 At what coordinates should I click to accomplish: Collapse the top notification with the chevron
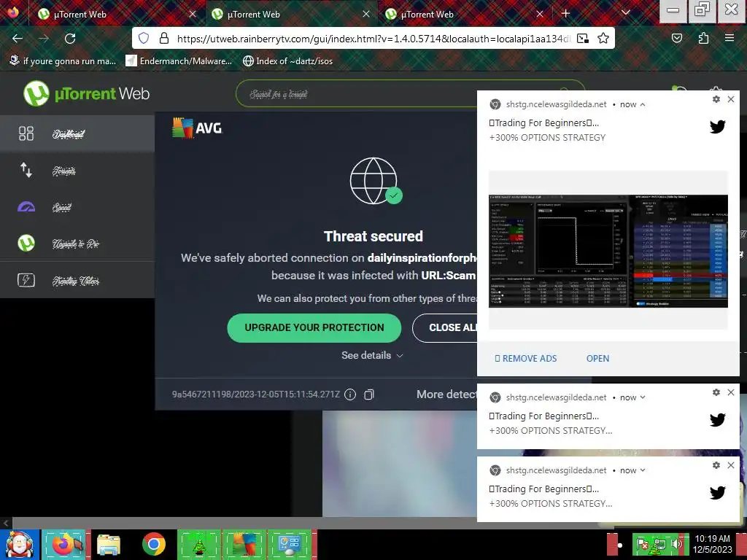[643, 104]
